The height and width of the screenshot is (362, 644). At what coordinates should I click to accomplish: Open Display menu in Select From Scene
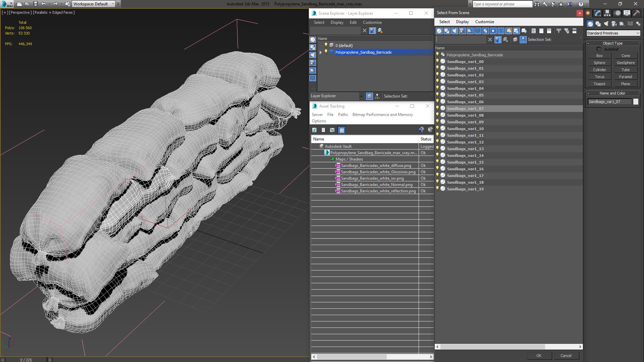462,22
